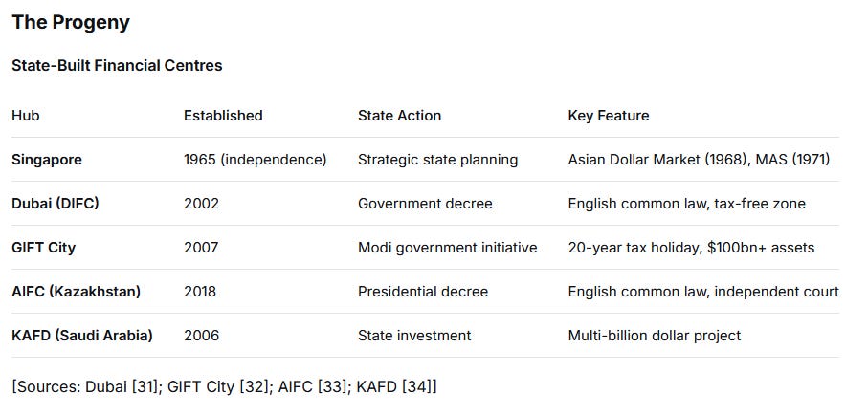
Task: Click the 'AIFC (Kazakhstan)' hub cell
Action: (76, 292)
